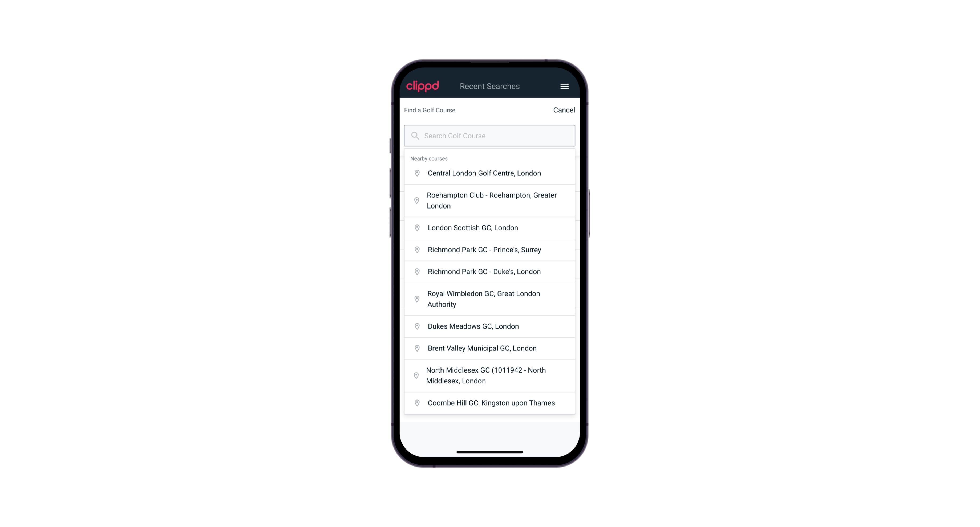Viewport: 980px width, 527px height.
Task: Tap the Search Golf Course input field
Action: click(x=489, y=136)
